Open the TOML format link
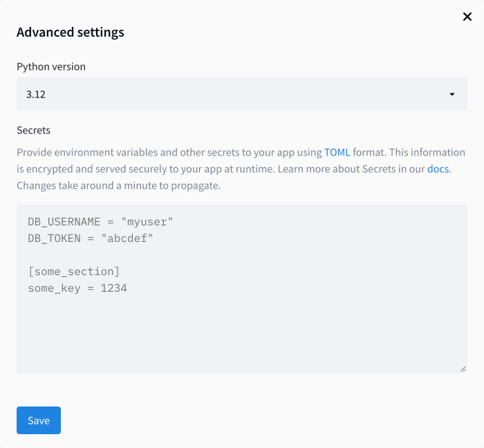This screenshot has height=448, width=484. [x=337, y=152]
